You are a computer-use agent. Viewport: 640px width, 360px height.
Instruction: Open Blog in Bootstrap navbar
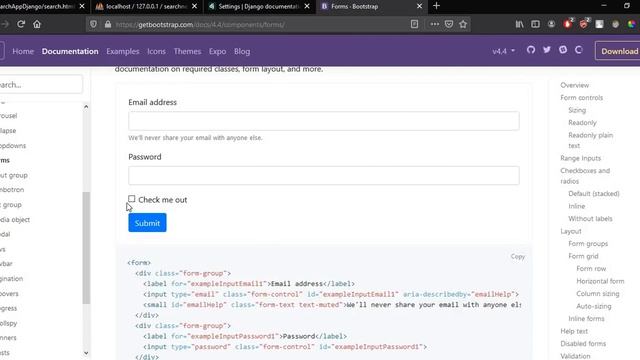coord(242,51)
